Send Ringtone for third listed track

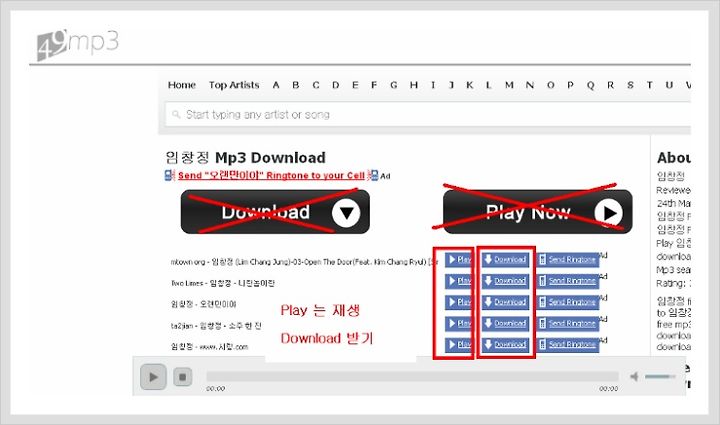coord(568,302)
